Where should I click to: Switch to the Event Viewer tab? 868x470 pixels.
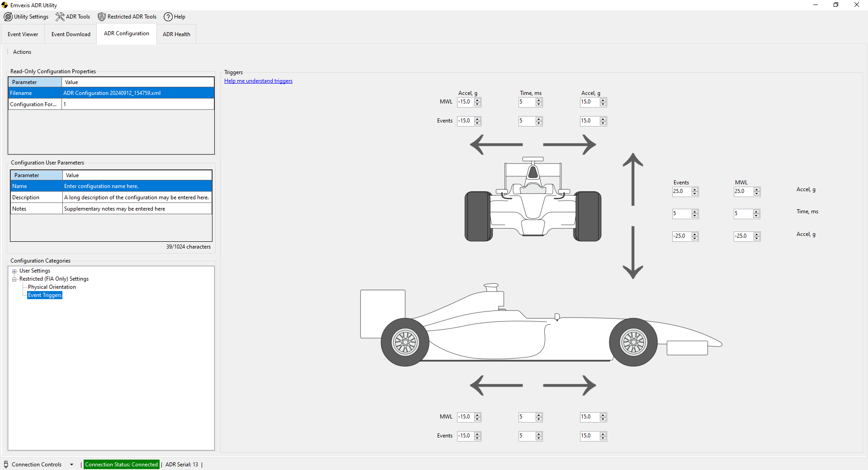tap(23, 34)
